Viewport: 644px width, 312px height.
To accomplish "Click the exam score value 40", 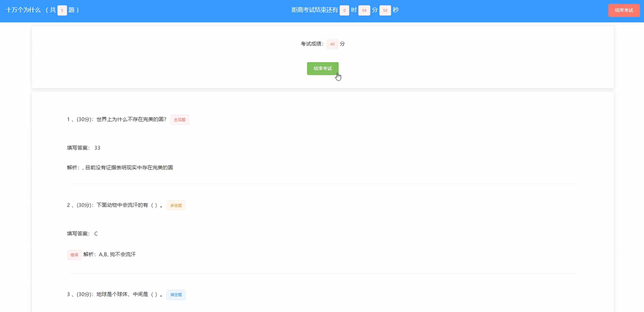I will 332,44.
